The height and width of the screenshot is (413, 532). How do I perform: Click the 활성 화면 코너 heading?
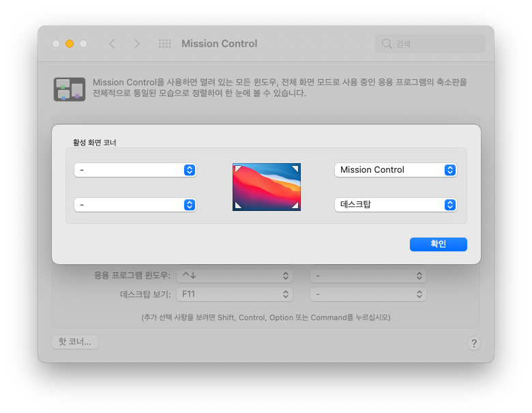[x=94, y=143]
